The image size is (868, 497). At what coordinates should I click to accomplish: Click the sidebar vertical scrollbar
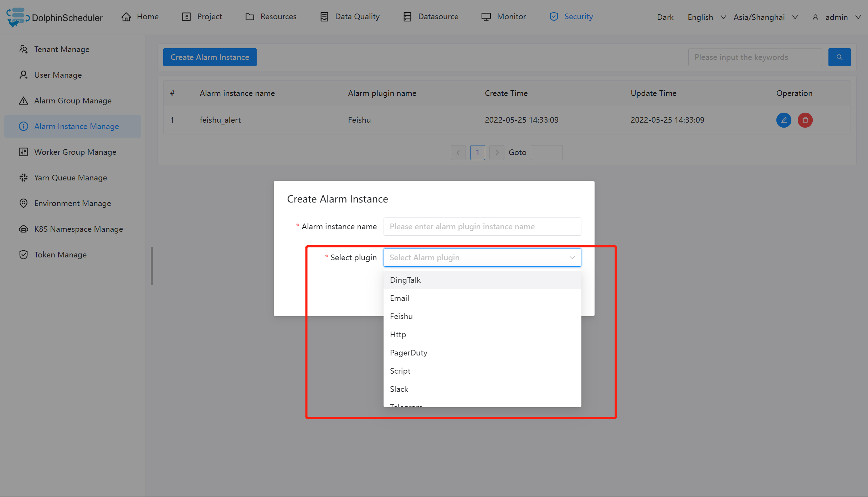152,266
